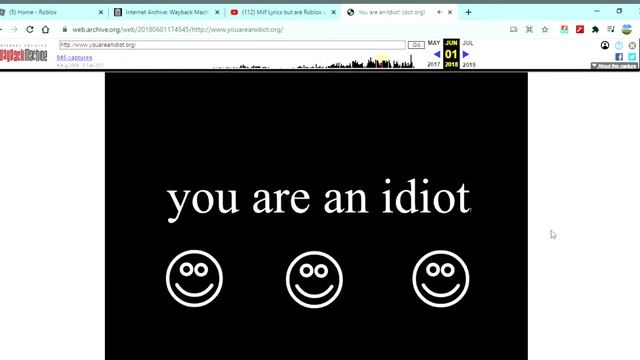The width and height of the screenshot is (640, 360).
Task: Click the cast/screen icon in address bar
Action: (x=513, y=29)
